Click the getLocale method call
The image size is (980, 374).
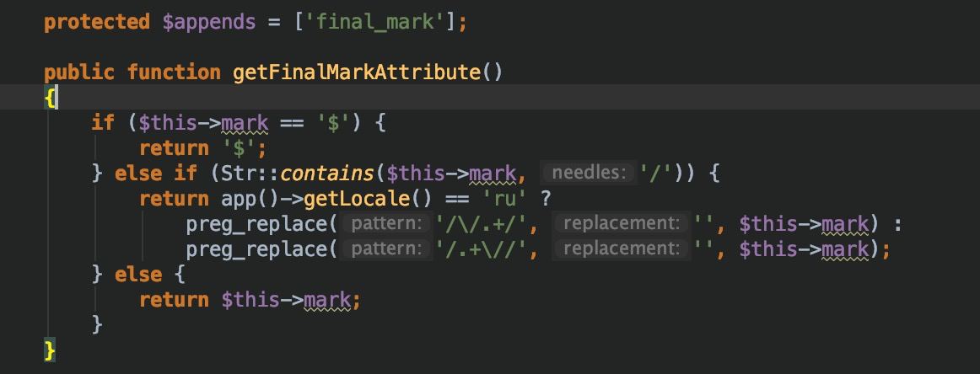(x=357, y=199)
